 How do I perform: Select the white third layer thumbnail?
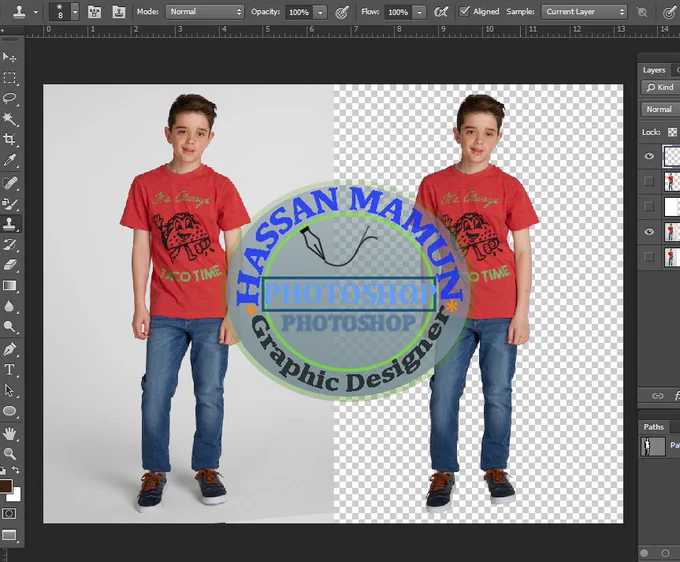pyautogui.click(x=671, y=206)
